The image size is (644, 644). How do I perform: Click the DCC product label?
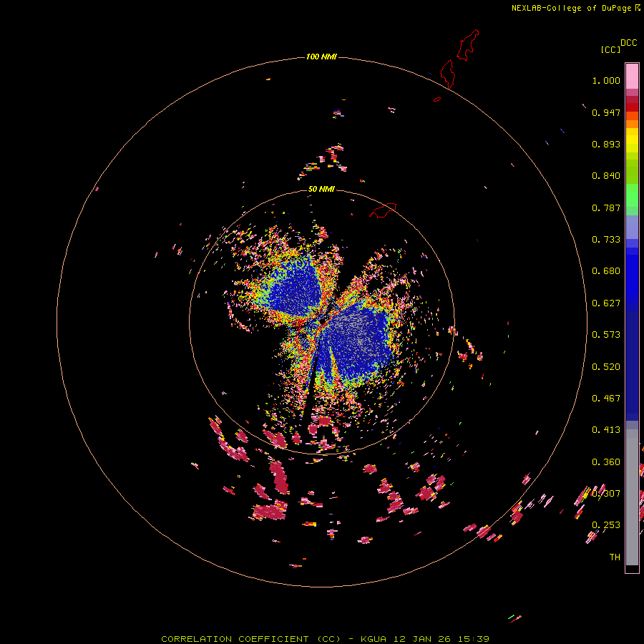click(629, 43)
